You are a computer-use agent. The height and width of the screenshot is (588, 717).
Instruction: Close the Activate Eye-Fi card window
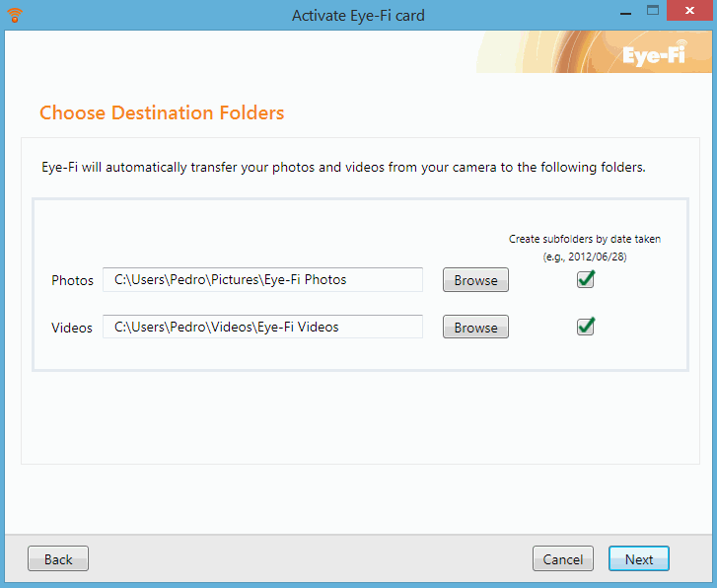(x=690, y=11)
